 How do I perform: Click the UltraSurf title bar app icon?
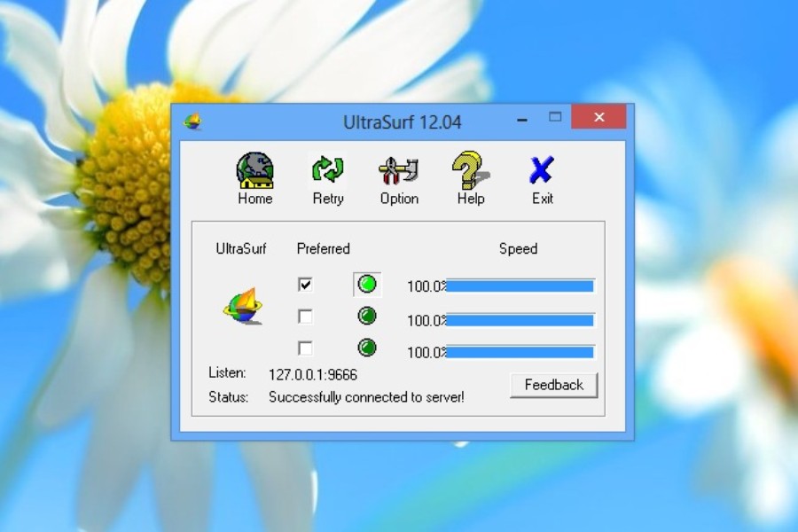(192, 121)
